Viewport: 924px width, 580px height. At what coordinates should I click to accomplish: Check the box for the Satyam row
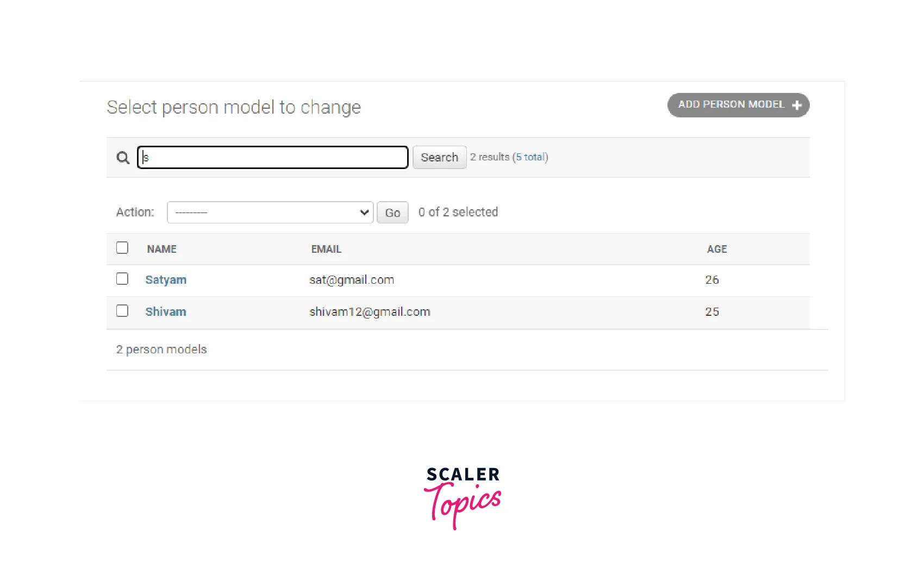(x=122, y=279)
